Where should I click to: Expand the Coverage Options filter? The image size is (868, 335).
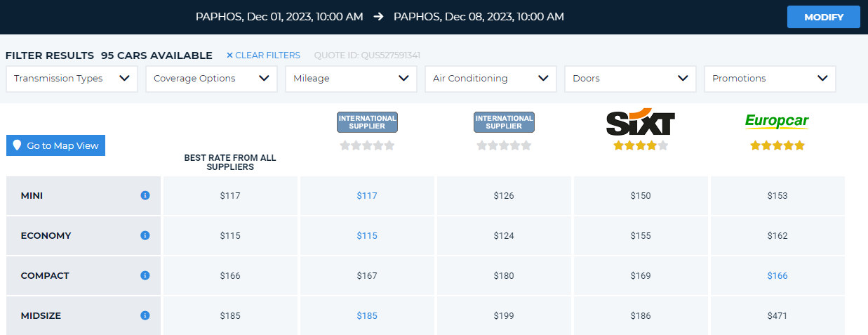tap(211, 79)
